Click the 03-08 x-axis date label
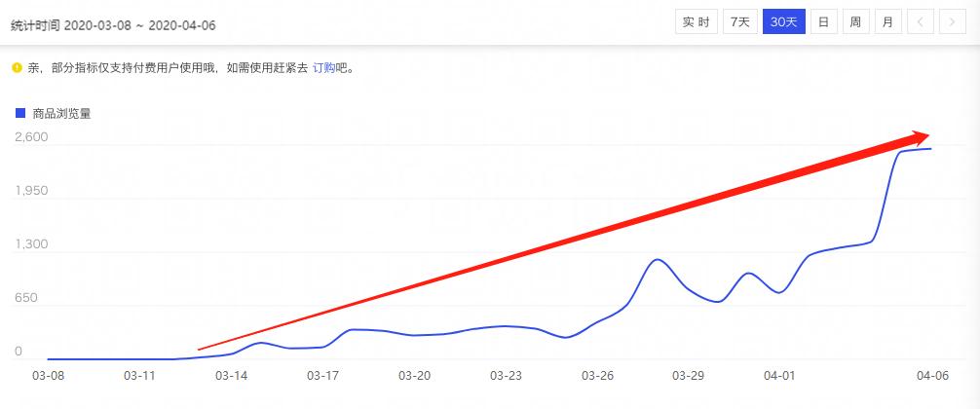Image resolution: width=980 pixels, height=409 pixels. click(48, 375)
